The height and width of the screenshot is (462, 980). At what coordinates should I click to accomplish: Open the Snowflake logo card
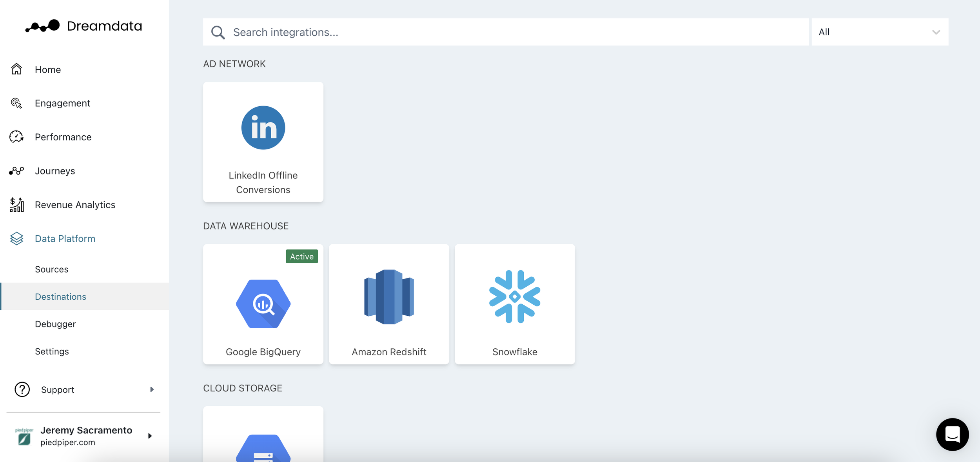(x=515, y=304)
